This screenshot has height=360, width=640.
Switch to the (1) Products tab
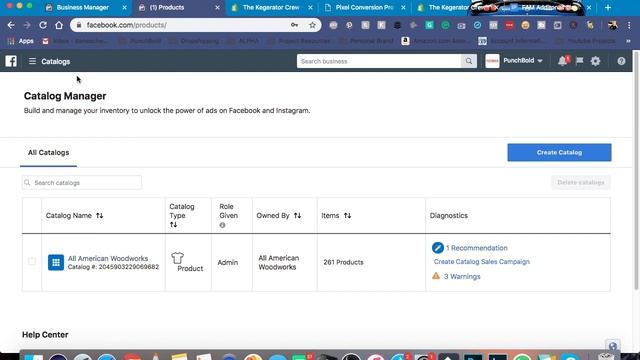[x=178, y=7]
